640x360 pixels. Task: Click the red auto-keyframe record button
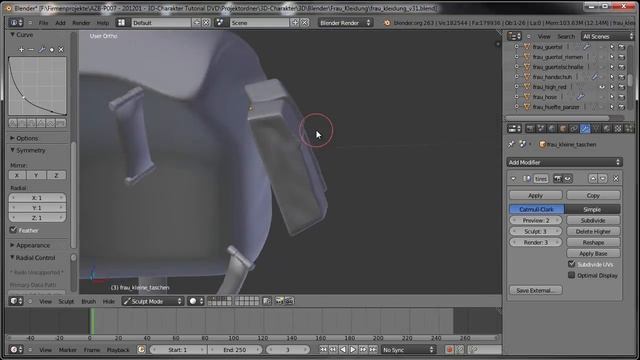pos(449,349)
